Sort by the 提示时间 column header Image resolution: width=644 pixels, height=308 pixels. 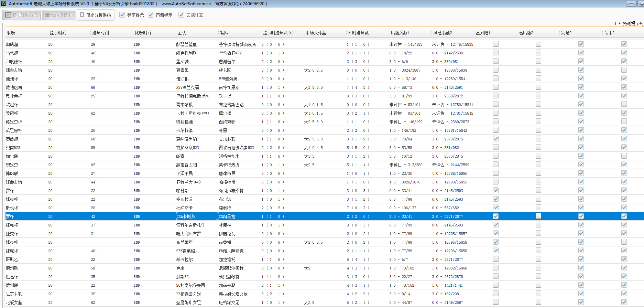pyautogui.click(x=58, y=33)
